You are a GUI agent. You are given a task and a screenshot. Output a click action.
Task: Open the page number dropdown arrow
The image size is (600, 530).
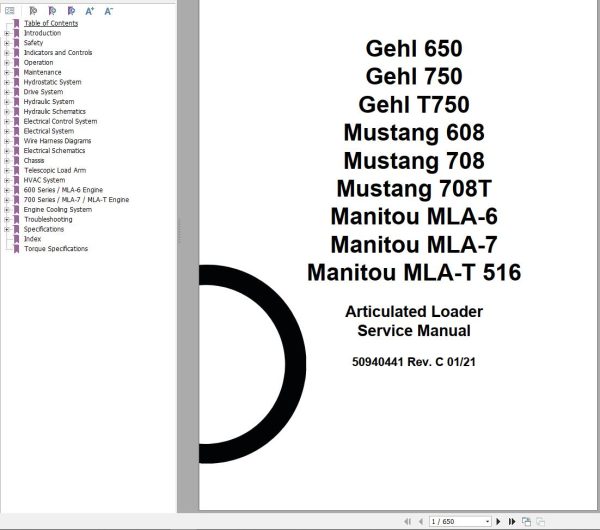coord(487,522)
